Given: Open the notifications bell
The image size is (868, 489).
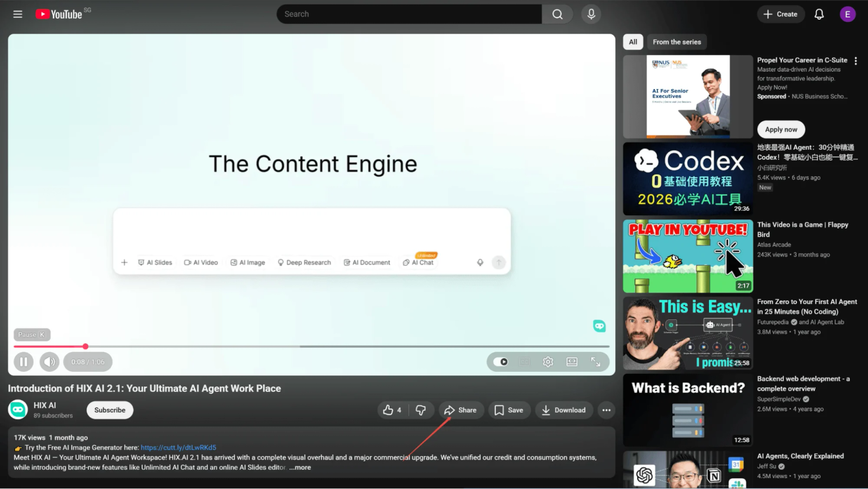Looking at the screenshot, I should point(819,14).
